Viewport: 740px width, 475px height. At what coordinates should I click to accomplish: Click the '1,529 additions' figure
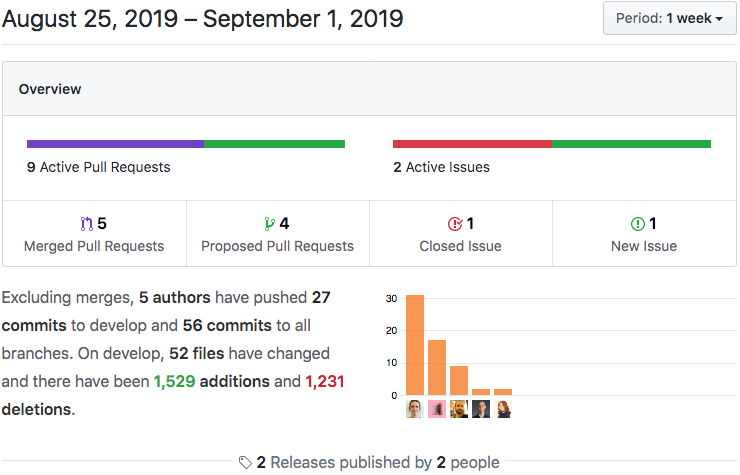(x=175, y=382)
